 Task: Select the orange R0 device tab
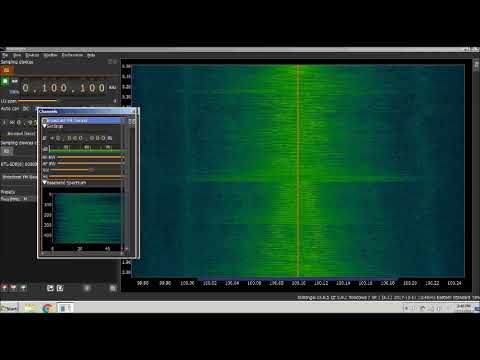6,70
